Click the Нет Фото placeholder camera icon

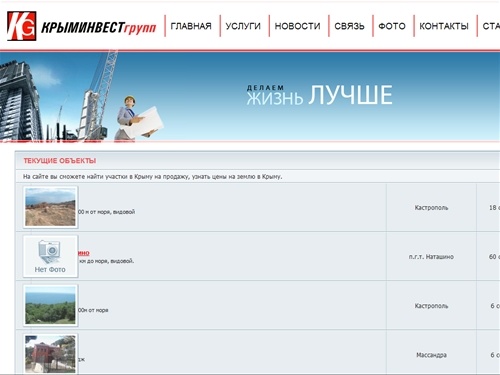tap(50, 256)
